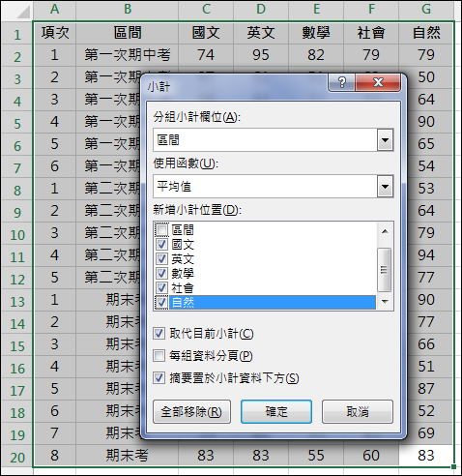Click the 數學 header cell in row 1
The height and width of the screenshot is (476, 462).
point(316,33)
